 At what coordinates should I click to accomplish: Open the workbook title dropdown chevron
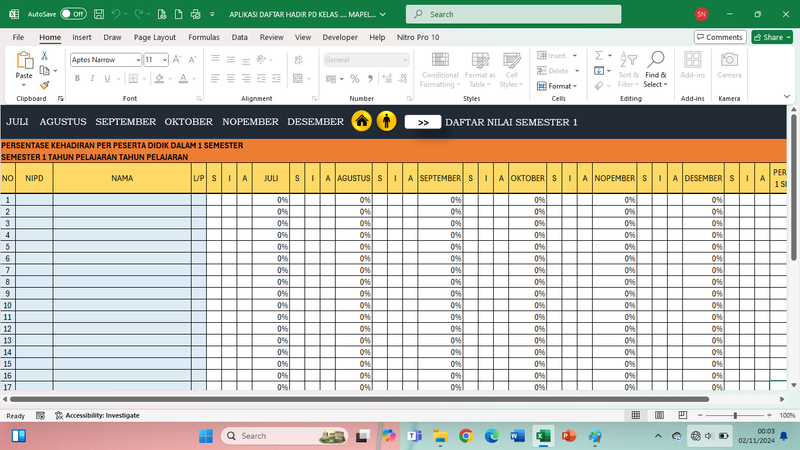point(383,14)
